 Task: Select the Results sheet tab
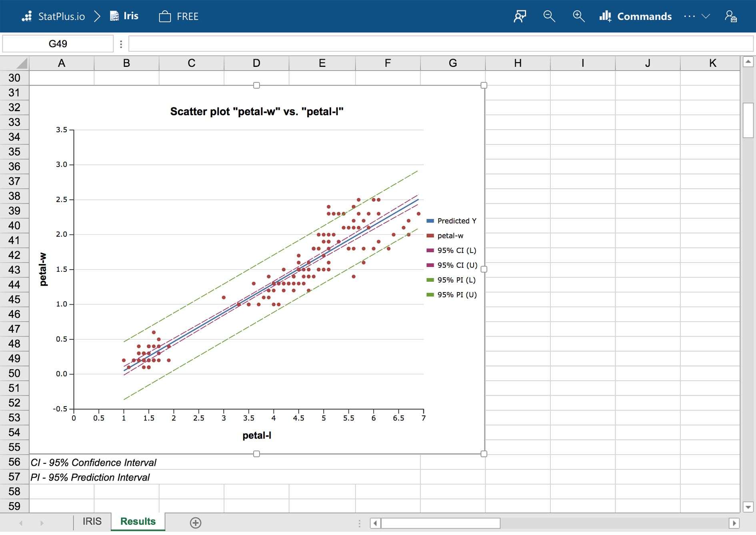pos(138,521)
